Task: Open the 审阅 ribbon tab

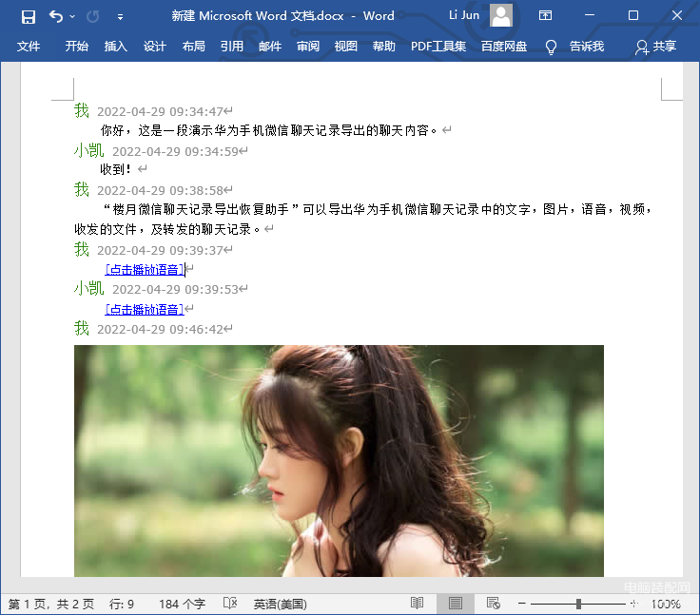Action: point(307,47)
